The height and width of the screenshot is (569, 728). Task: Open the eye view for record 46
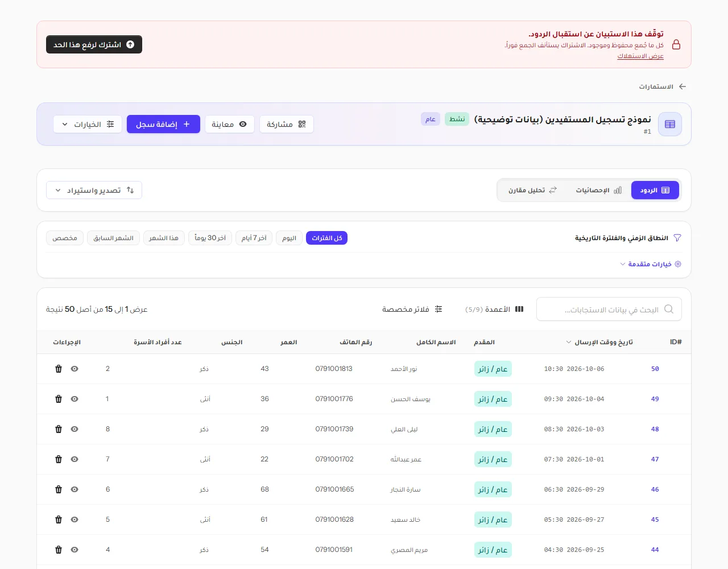[75, 489]
